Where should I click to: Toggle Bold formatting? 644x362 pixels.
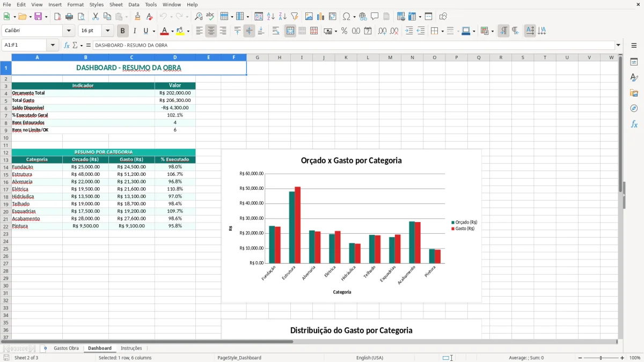click(123, 31)
